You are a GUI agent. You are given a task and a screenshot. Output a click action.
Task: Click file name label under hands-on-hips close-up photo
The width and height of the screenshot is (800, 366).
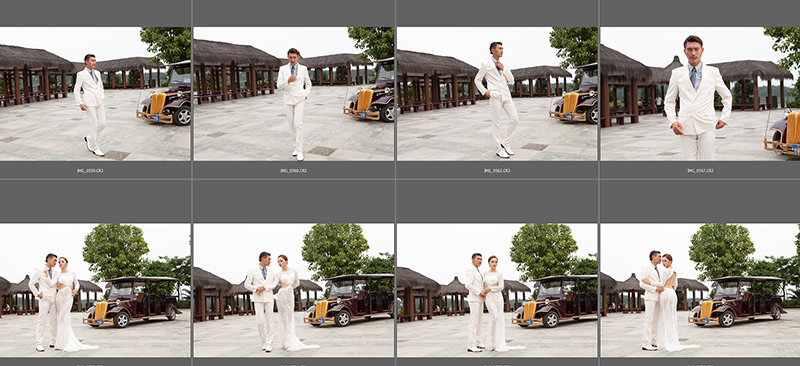[x=700, y=170]
